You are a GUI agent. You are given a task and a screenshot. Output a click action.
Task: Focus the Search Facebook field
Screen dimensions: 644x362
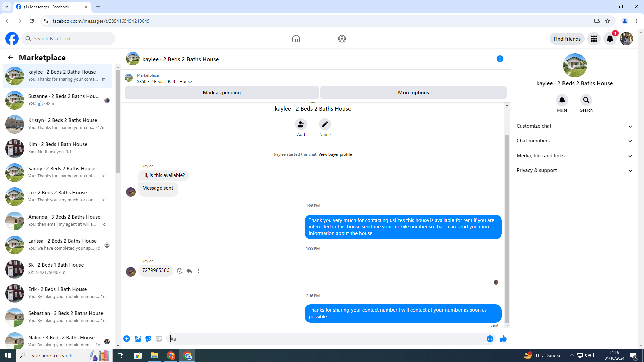click(68, 39)
